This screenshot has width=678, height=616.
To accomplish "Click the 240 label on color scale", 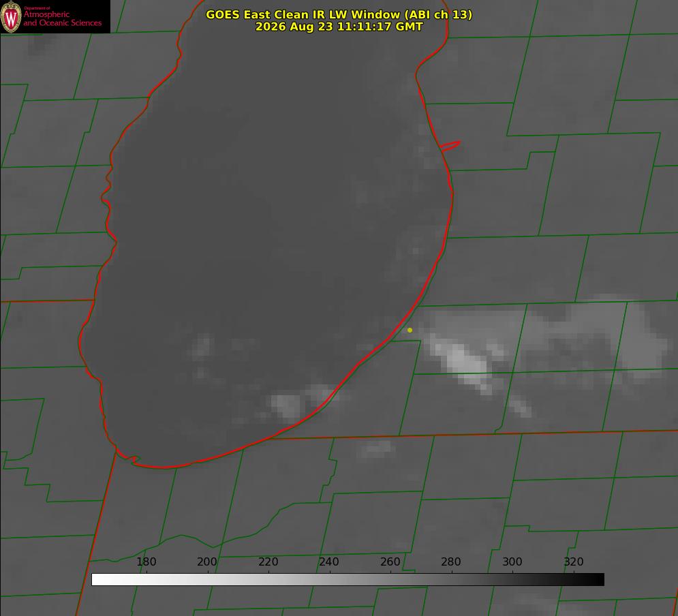I will click(329, 561).
